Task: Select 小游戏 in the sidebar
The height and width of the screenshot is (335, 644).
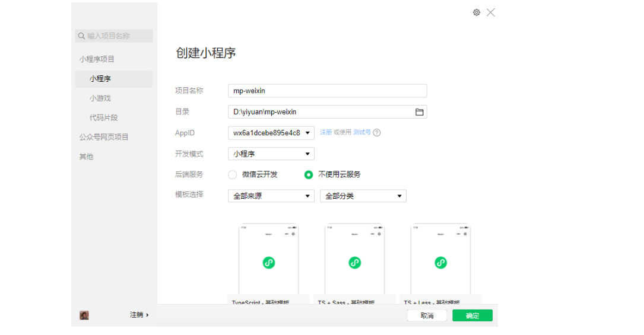Action: 100,98
